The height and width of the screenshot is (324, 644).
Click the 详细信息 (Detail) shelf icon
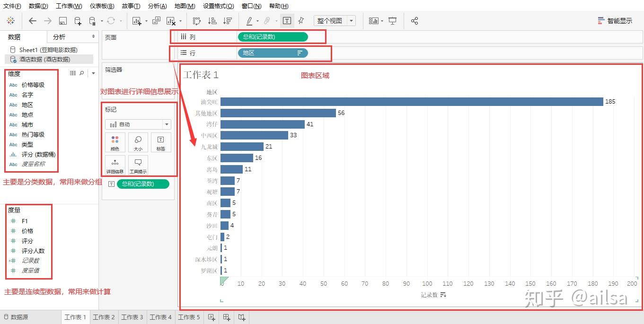(x=115, y=165)
